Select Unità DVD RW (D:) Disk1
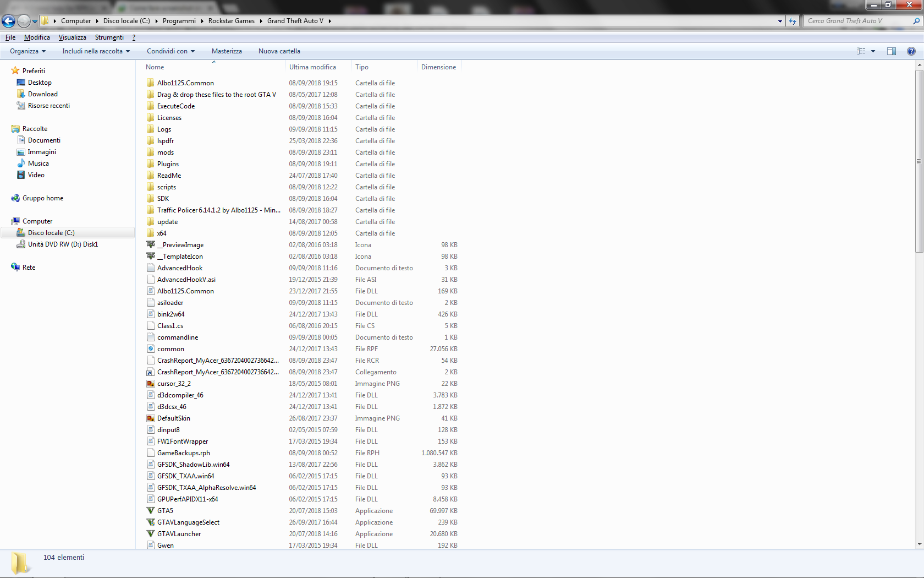 tap(63, 244)
